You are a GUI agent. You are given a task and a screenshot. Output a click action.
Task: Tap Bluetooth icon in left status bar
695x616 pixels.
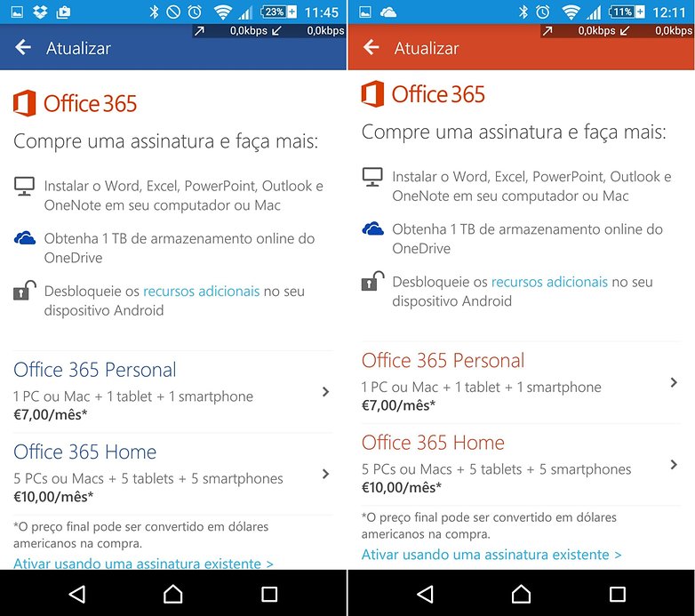coord(154,12)
